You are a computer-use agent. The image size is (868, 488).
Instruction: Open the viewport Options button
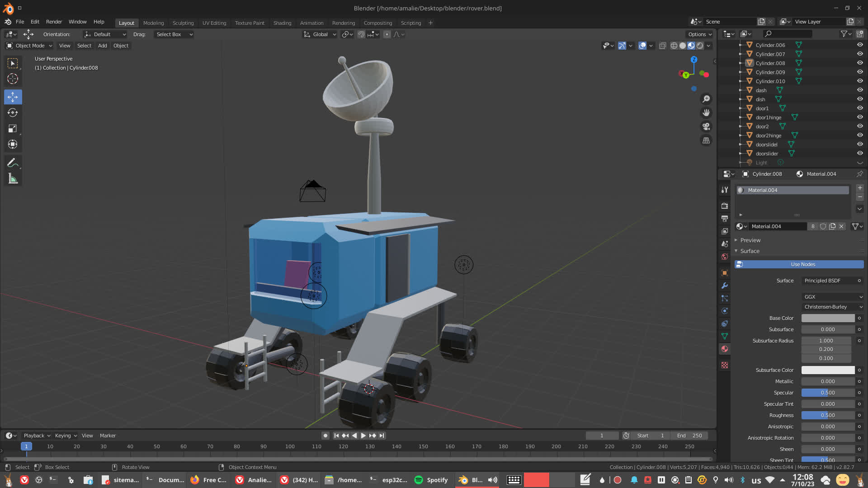tap(699, 34)
